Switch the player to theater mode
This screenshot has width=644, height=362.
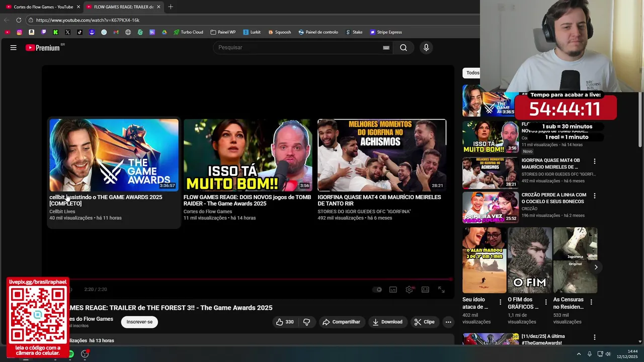[x=425, y=290]
